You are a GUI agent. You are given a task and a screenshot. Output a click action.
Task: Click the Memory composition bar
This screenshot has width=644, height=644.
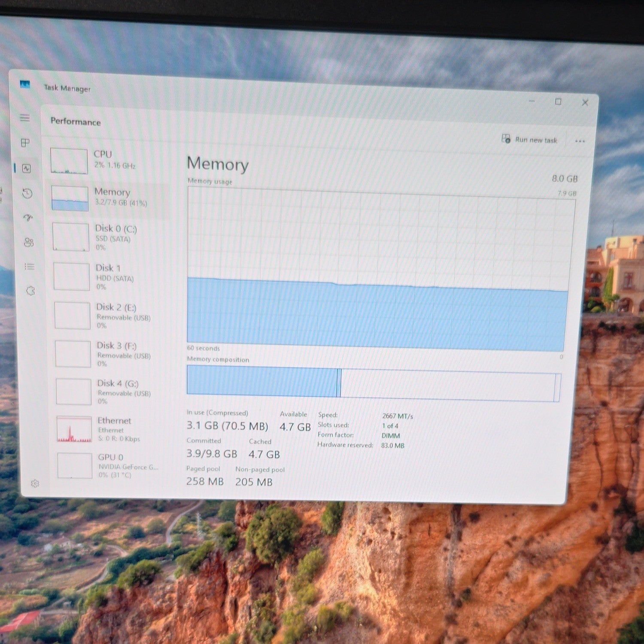(374, 383)
